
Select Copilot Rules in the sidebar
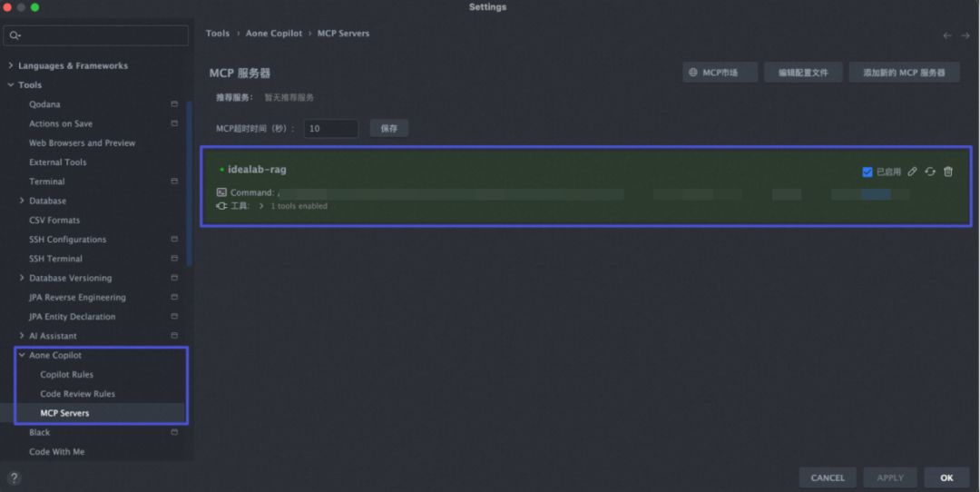click(67, 375)
